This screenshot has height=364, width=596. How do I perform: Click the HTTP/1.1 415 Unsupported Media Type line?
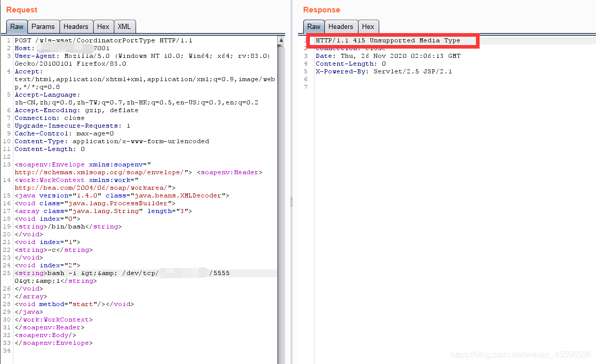pos(388,40)
